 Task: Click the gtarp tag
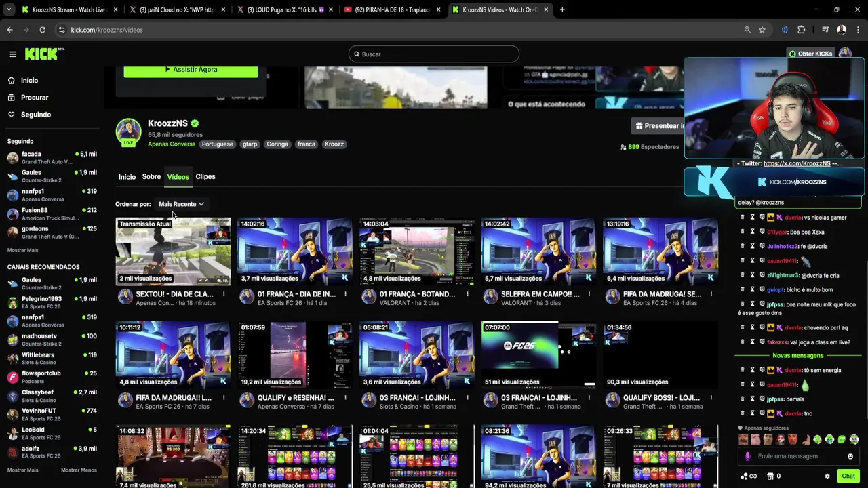(250, 144)
